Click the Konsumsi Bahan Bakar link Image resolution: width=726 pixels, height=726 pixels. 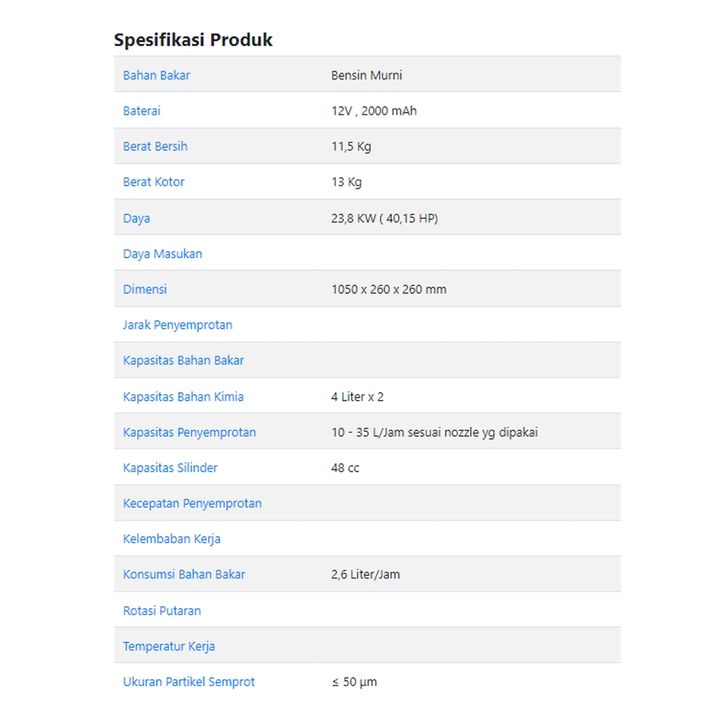(x=183, y=575)
